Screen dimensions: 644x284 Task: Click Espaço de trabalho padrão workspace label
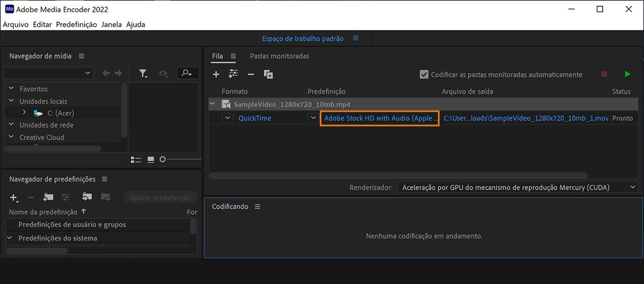point(303,38)
